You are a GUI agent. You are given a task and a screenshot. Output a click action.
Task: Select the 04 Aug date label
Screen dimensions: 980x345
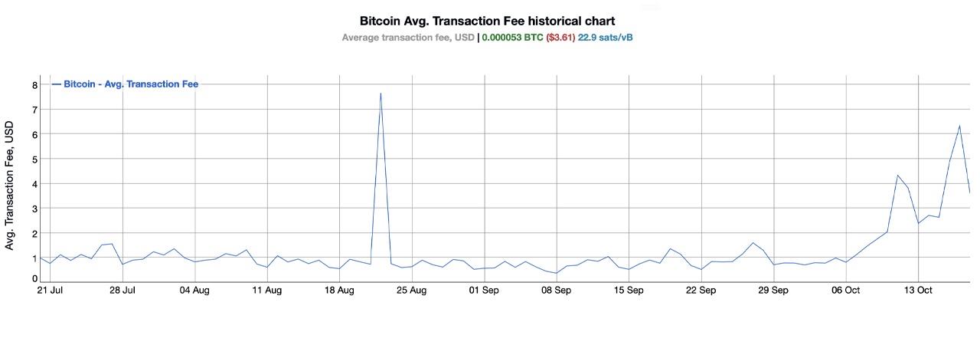(x=194, y=291)
